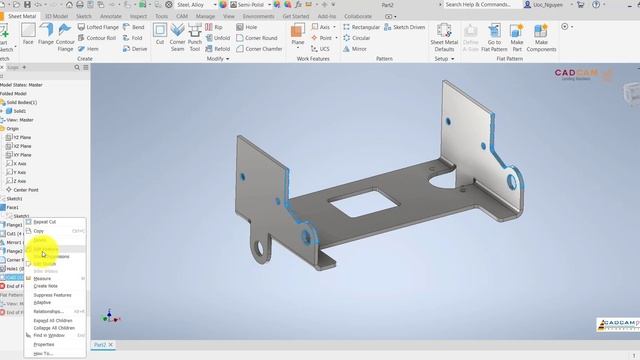Click the model browser search icon
Image resolution: width=640 pixels, height=360 pixels.
[x=77, y=67]
